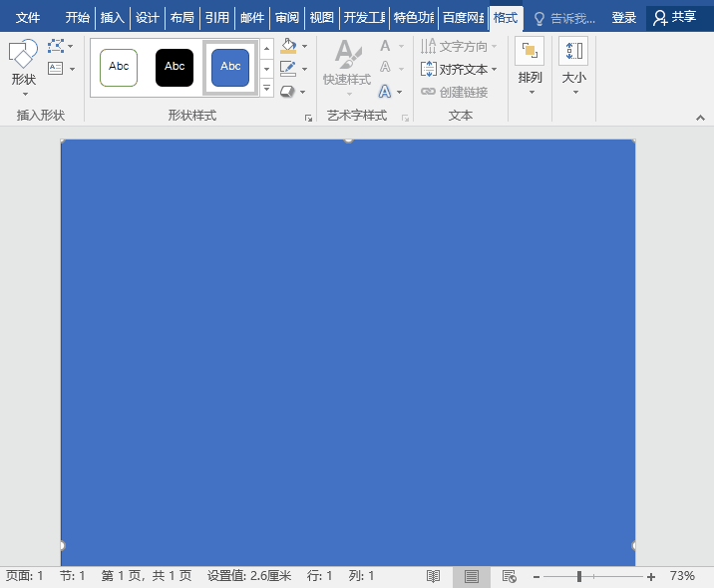Click the Shape Fill paint bucket icon

(288, 46)
